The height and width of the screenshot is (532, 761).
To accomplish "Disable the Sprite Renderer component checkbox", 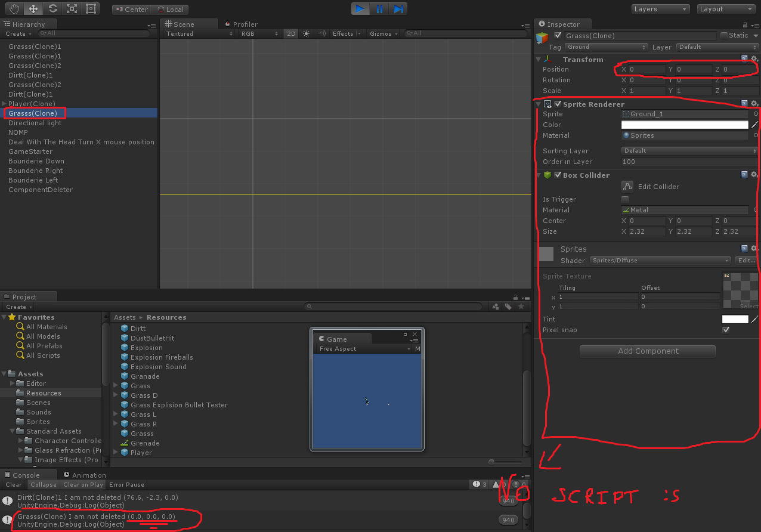I will tap(558, 104).
